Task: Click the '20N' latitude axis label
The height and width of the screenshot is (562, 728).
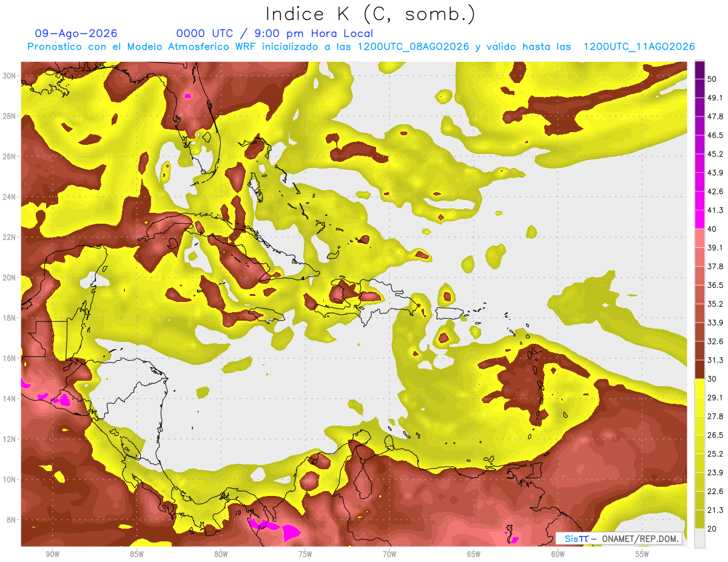Action: coord(9,278)
